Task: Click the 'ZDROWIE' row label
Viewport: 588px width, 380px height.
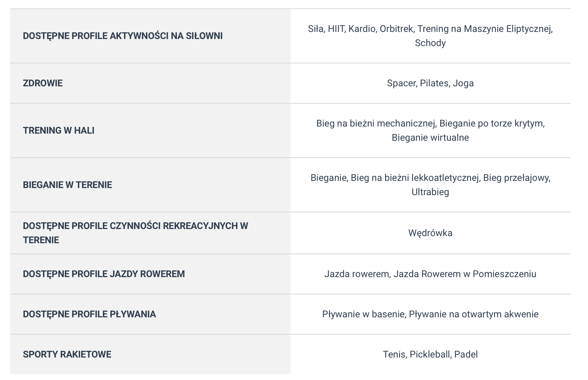Action: [x=43, y=83]
